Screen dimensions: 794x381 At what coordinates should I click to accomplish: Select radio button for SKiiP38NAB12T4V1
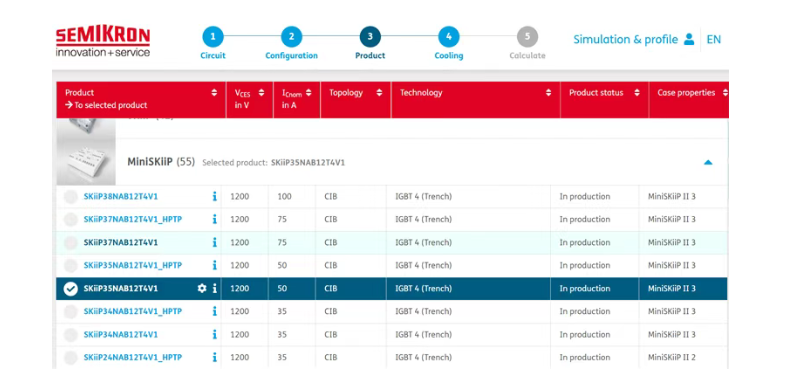tap(71, 197)
